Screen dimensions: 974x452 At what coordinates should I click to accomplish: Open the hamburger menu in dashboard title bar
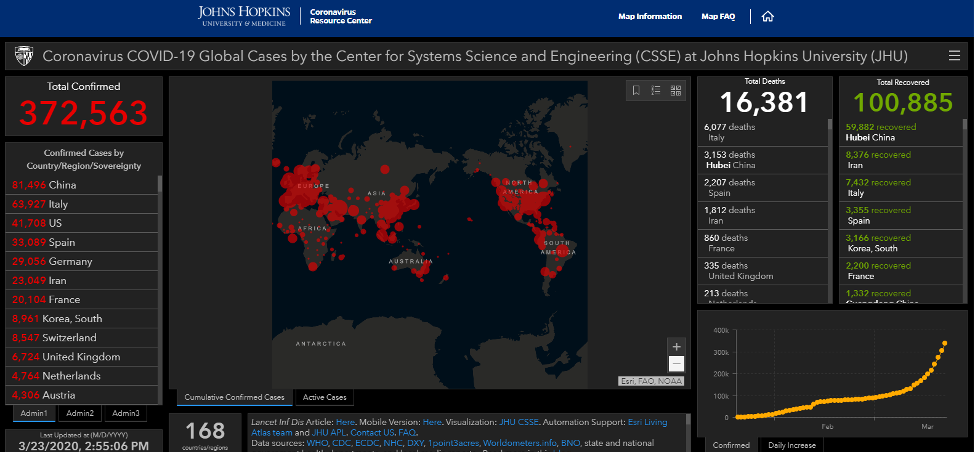[x=954, y=56]
